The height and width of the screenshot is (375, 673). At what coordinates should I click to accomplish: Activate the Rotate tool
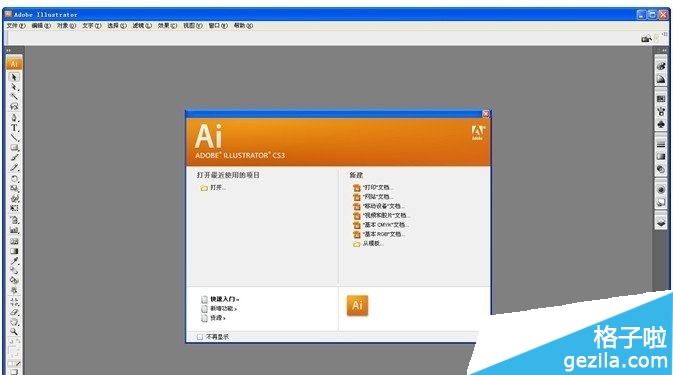coord(14,178)
